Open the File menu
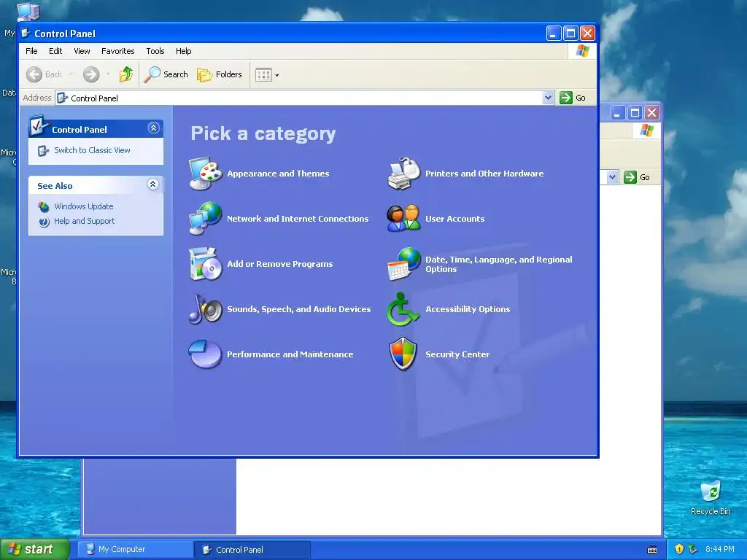Viewport: 747px width, 560px height. 31,51
